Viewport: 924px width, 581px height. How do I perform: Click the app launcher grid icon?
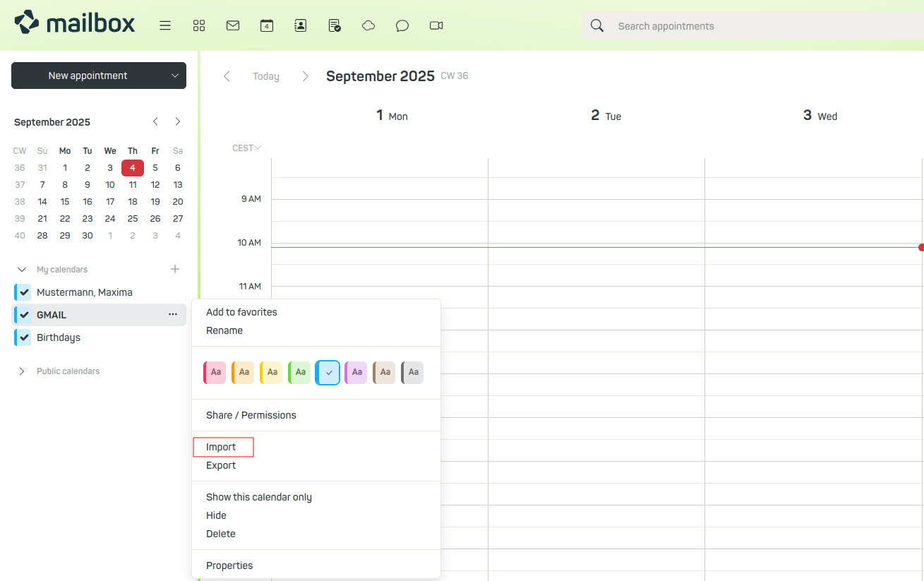[x=199, y=25]
